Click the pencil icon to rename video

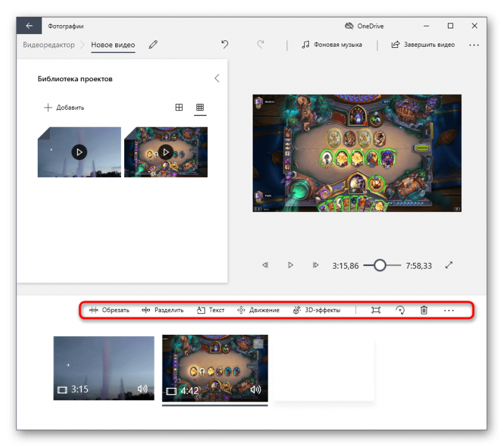153,45
